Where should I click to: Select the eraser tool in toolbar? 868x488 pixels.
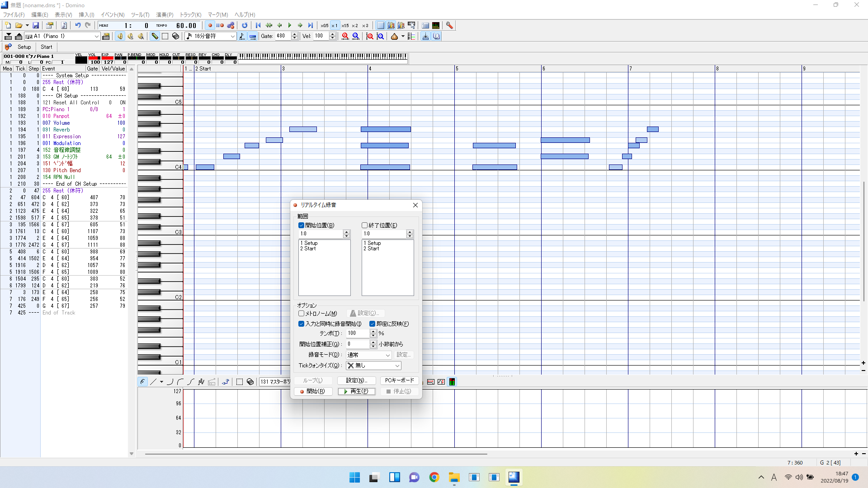click(176, 37)
